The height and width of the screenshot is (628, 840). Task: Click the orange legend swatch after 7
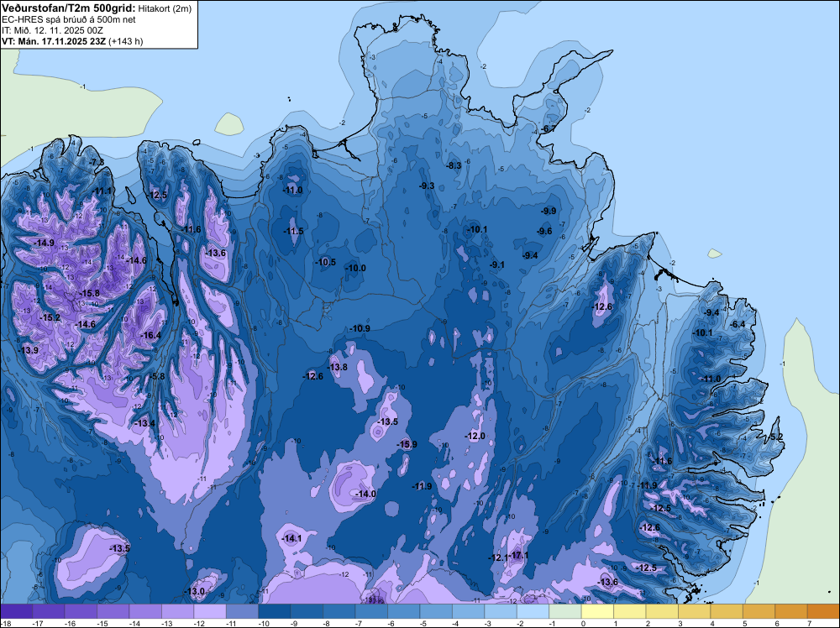pyautogui.click(x=823, y=611)
